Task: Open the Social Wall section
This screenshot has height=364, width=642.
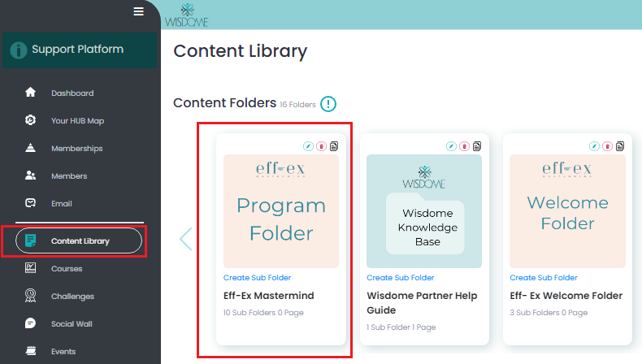Action: click(x=72, y=324)
